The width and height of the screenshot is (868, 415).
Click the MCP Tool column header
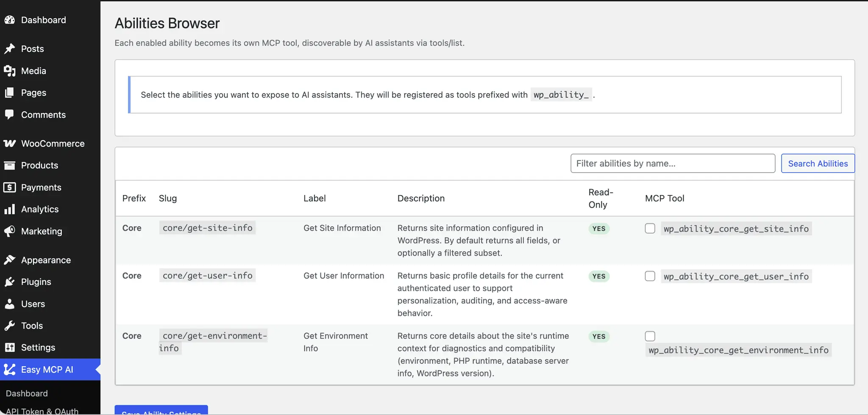[x=665, y=198]
